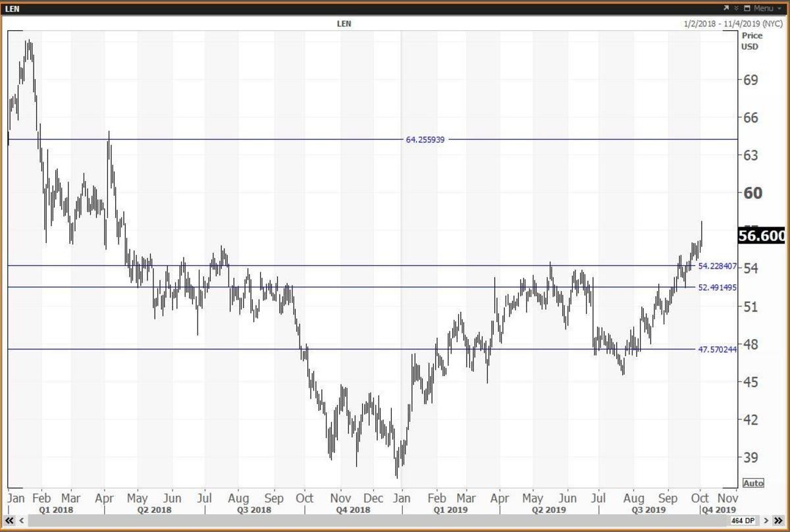Jump to chart end with double-right arrow

778,520
